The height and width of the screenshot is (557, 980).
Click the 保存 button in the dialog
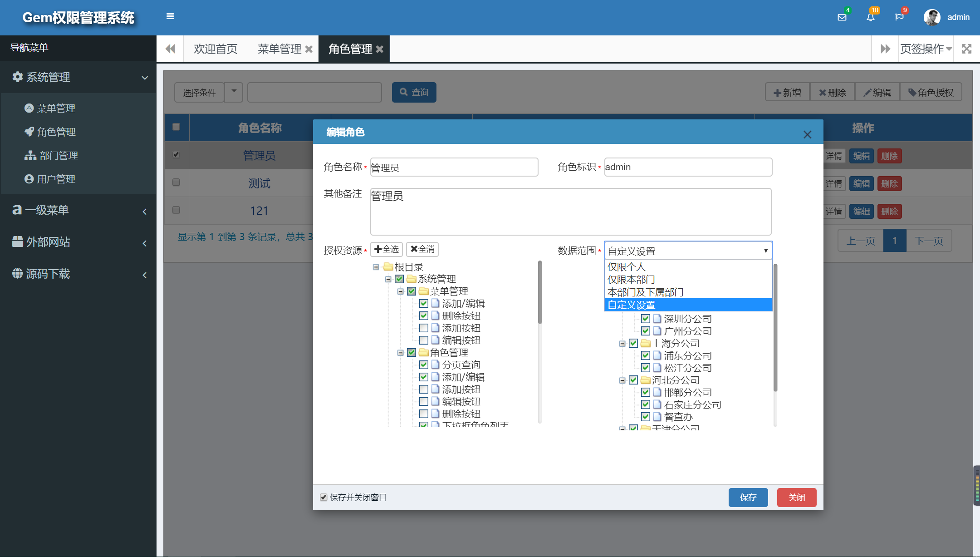[748, 497]
